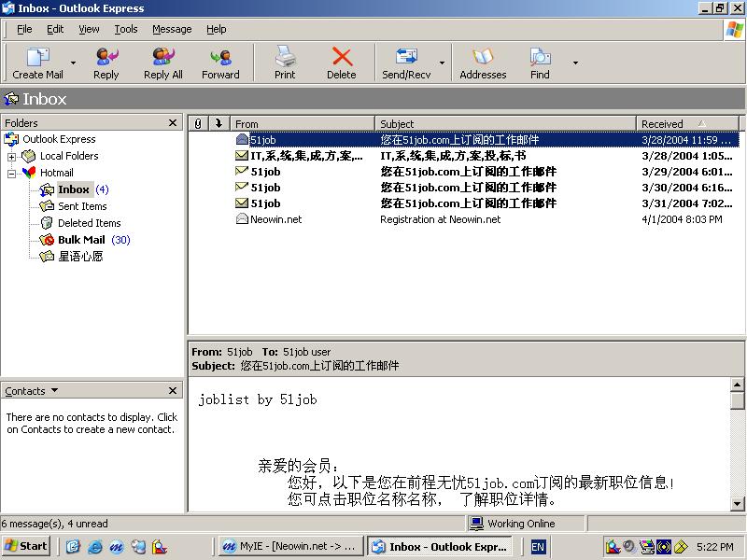Select the 51job message received 3/28/2004 11:59
The width and height of the screenshot is (747, 560).
pyautogui.click(x=463, y=139)
